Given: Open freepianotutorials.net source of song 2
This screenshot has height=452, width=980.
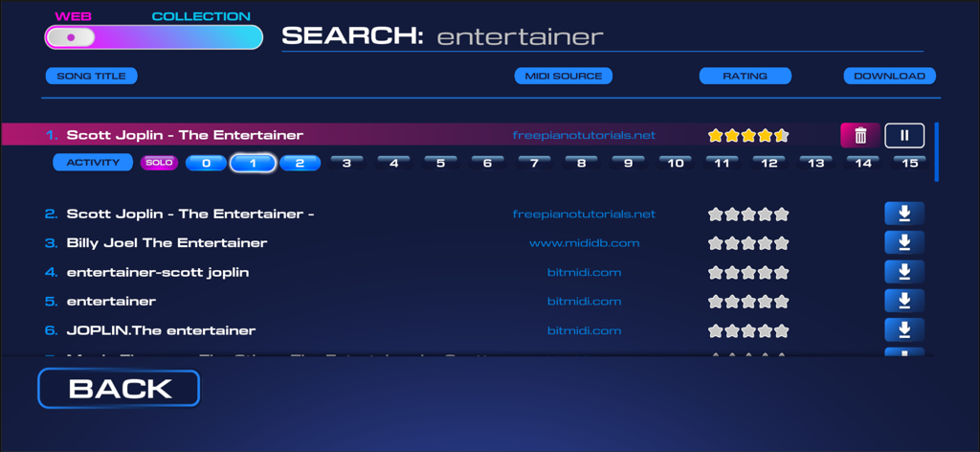Looking at the screenshot, I should point(584,215).
